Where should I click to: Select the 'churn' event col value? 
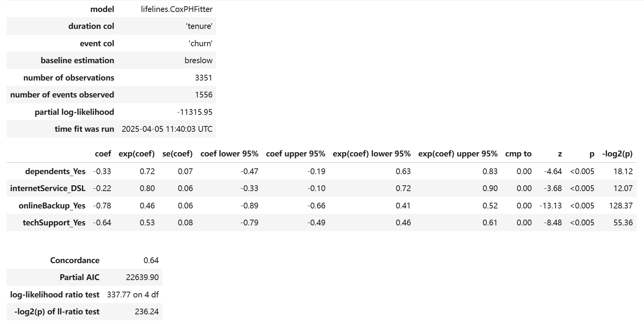tap(200, 44)
